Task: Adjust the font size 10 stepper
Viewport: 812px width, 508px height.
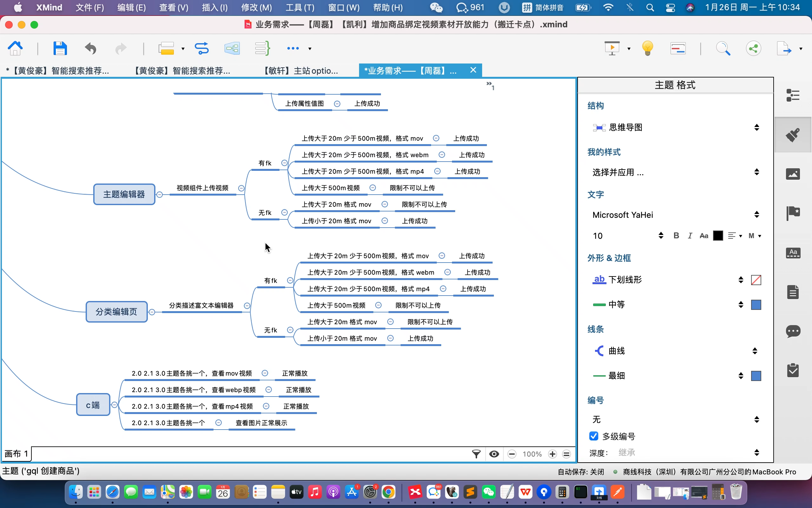Action: tap(661, 236)
